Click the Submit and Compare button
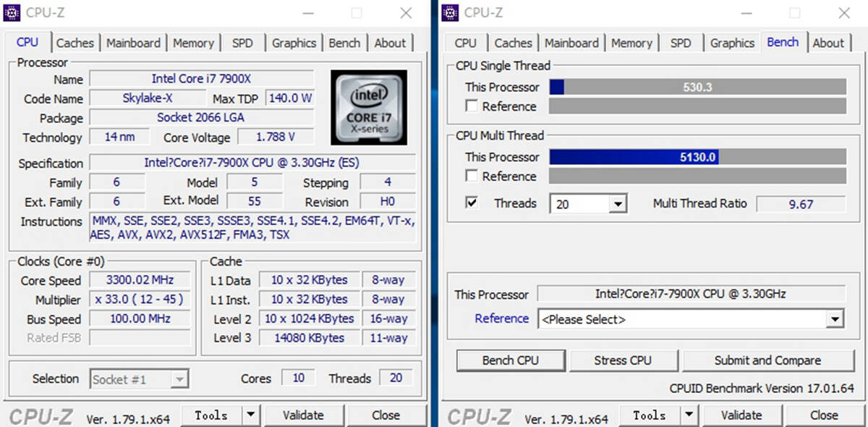 click(x=767, y=360)
